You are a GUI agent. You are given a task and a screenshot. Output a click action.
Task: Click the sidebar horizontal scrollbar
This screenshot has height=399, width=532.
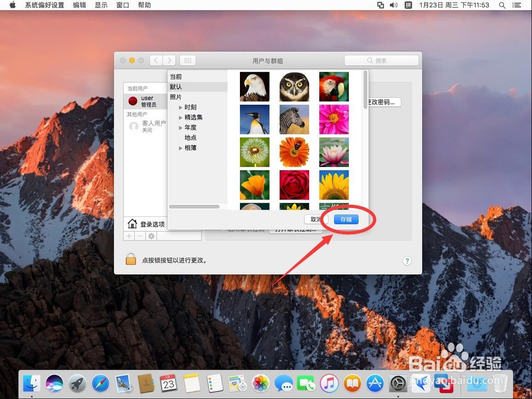[x=194, y=206]
